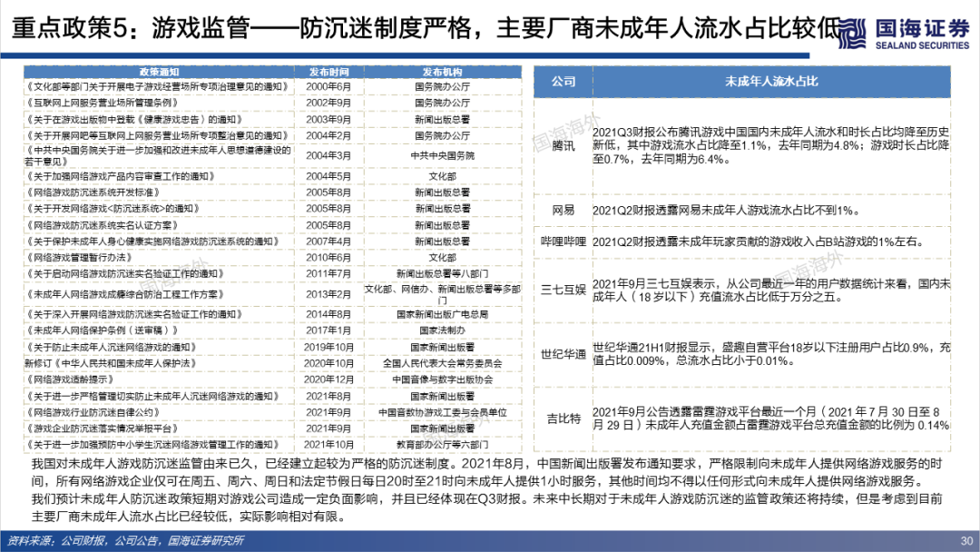This screenshot has height=552, width=980.
Task: Click the '2004年5月' date cell
Action: 328,176
